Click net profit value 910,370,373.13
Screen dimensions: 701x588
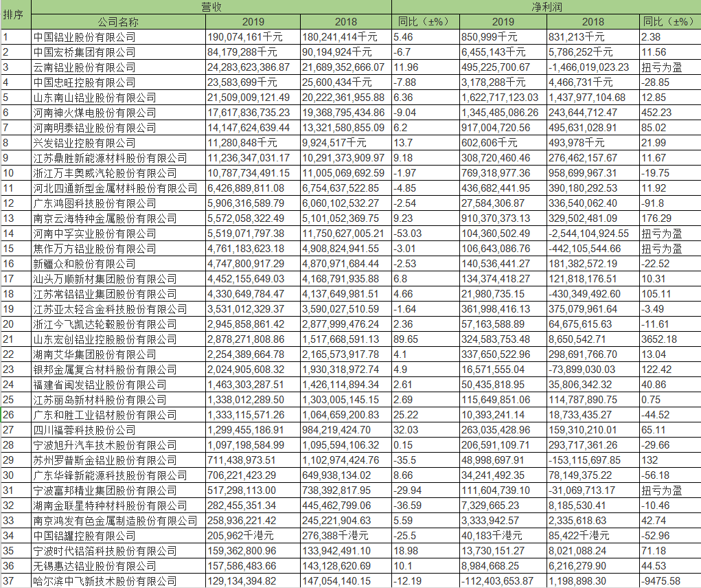(x=503, y=218)
